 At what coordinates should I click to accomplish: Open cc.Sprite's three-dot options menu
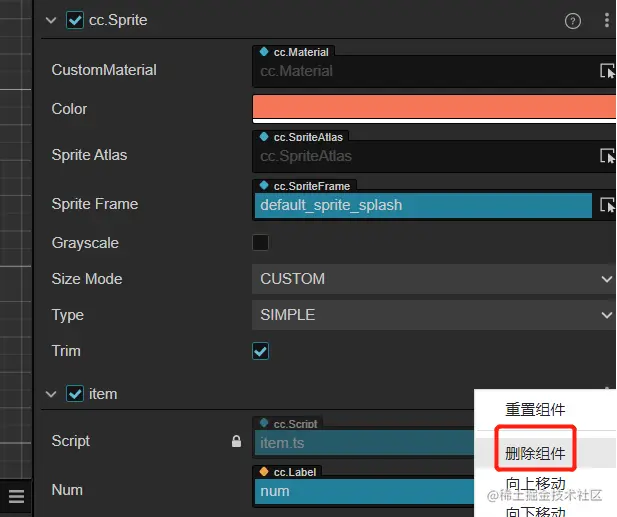pos(606,20)
